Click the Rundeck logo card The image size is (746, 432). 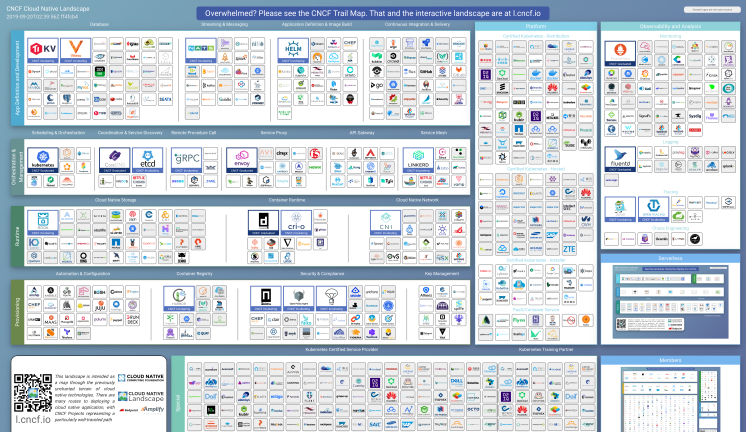[x=133, y=319]
